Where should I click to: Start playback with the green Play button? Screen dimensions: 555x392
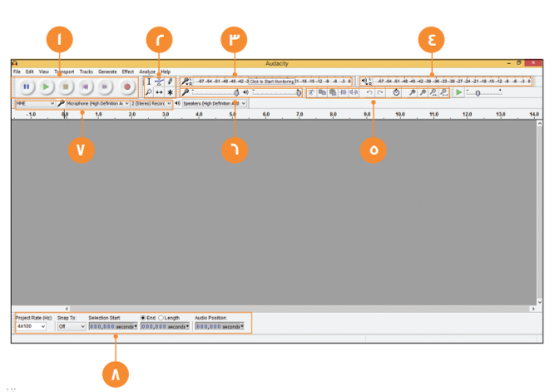[x=46, y=87]
